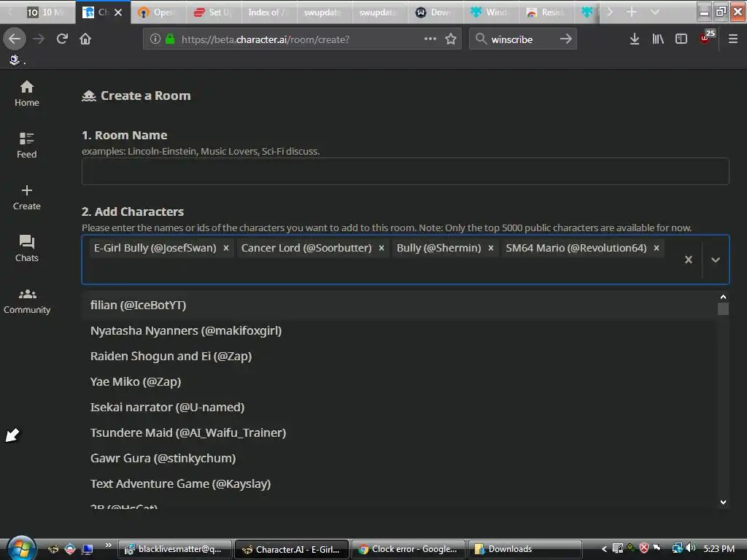Image resolution: width=747 pixels, height=560 pixels.
Task: Open Clock error - Google taskbar window
Action: coord(407,549)
